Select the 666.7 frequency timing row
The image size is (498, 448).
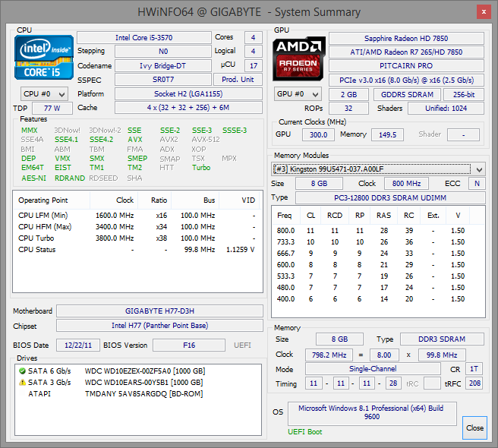pyautogui.click(x=378, y=254)
